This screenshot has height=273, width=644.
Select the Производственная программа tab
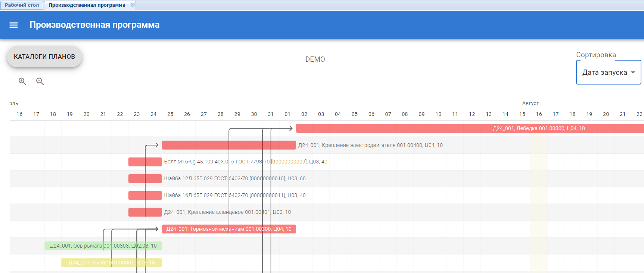87,5
